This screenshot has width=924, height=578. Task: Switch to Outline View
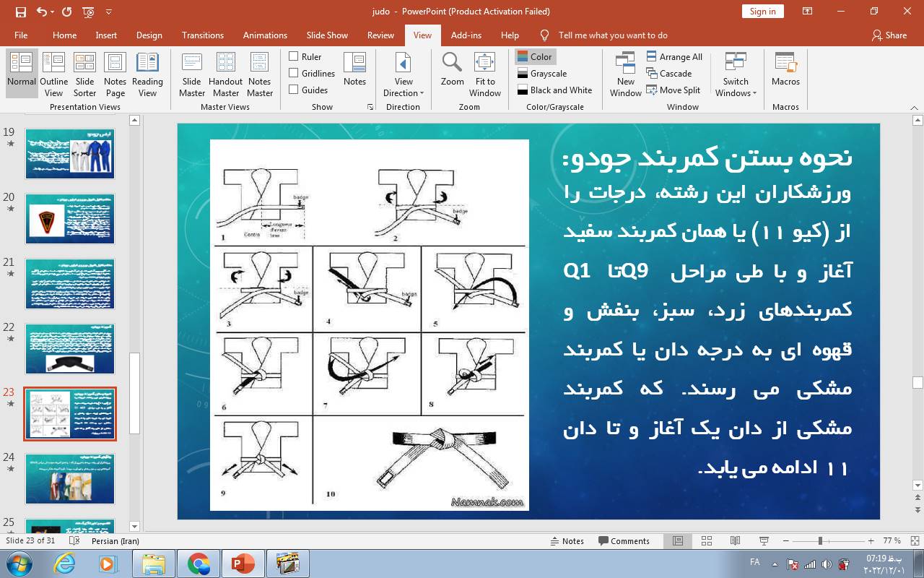point(53,74)
